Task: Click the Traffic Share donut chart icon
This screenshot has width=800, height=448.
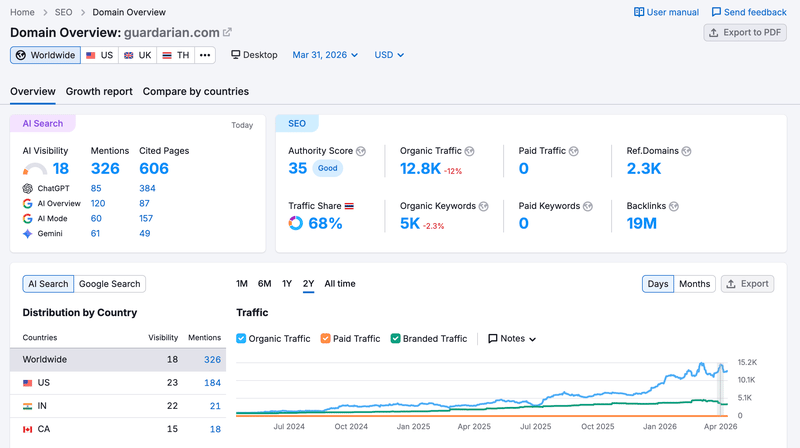Action: point(295,223)
